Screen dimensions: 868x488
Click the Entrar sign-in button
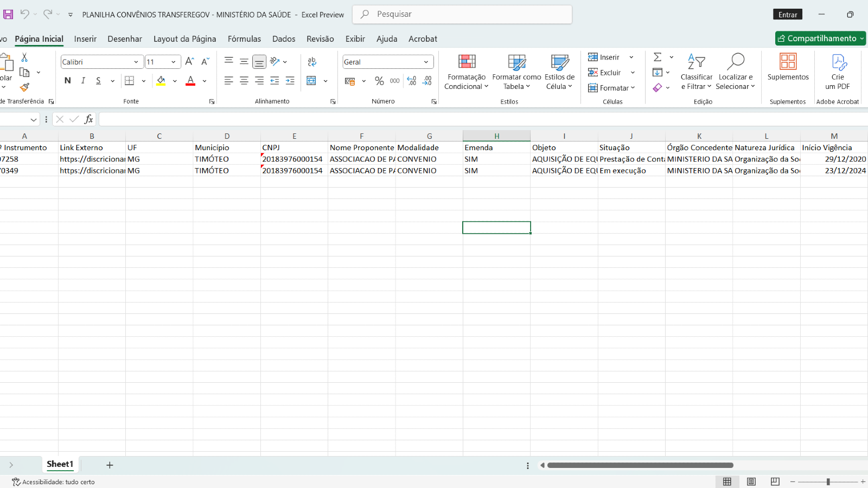click(x=787, y=15)
